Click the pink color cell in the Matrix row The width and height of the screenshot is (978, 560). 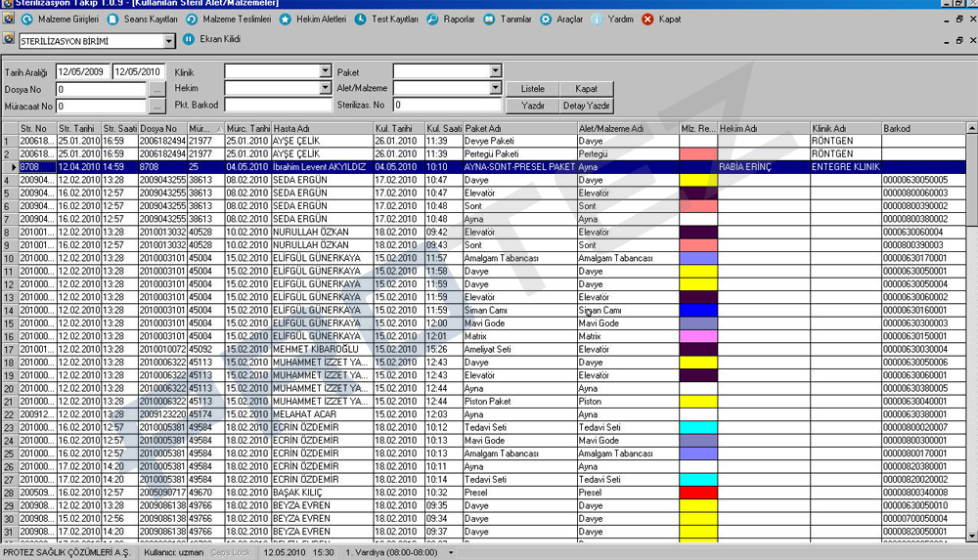pos(698,336)
